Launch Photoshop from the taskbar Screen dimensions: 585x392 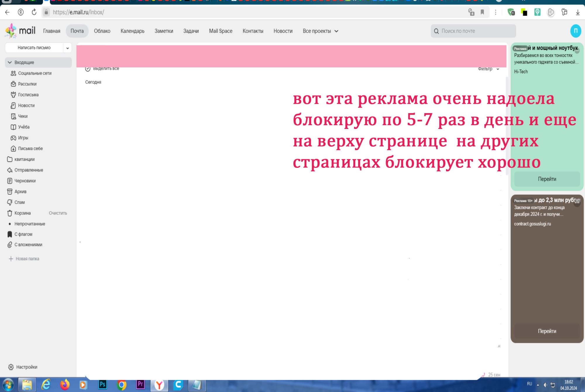tap(102, 385)
